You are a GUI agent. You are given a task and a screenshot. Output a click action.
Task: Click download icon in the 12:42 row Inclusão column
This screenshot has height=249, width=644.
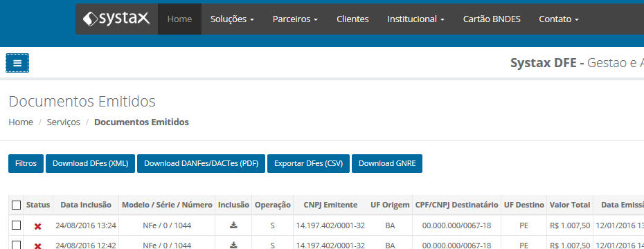point(233,245)
